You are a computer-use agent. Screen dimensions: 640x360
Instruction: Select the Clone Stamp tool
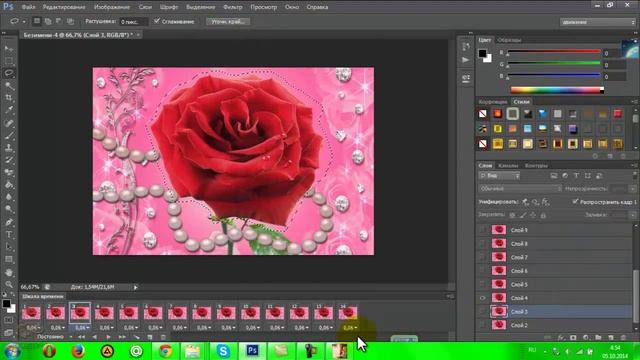(x=9, y=148)
